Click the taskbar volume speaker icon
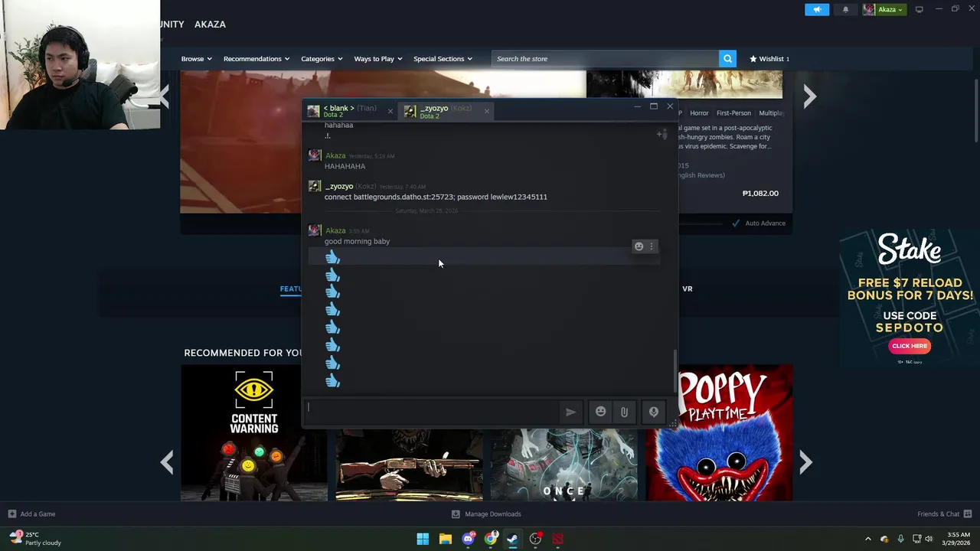This screenshot has width=980, height=551. pos(929,539)
